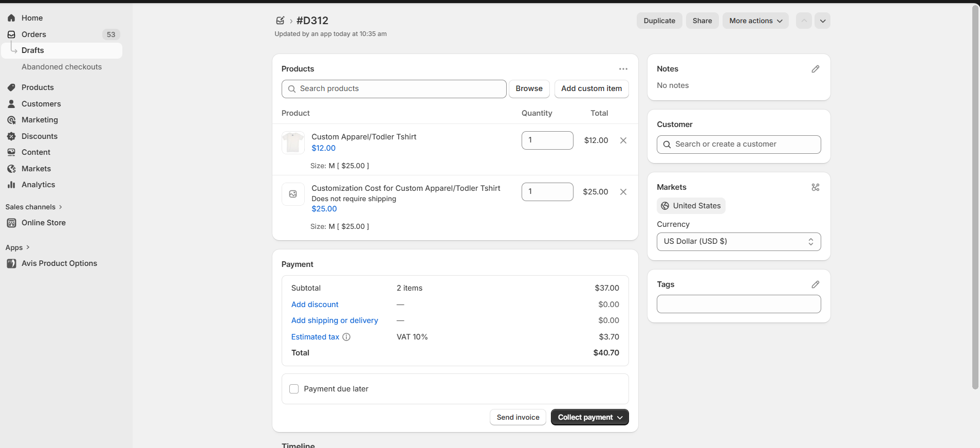Remove the Customization Cost line item
Image resolution: width=980 pixels, height=448 pixels.
click(623, 192)
